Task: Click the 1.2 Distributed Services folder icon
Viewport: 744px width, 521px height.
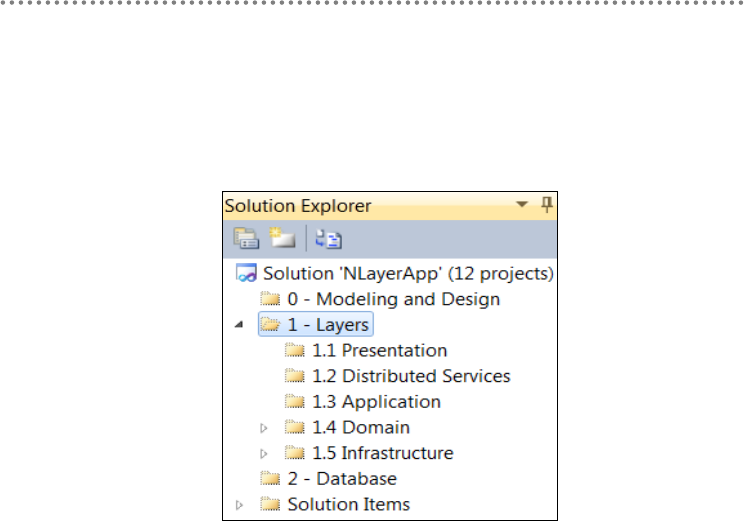Action: (x=295, y=376)
